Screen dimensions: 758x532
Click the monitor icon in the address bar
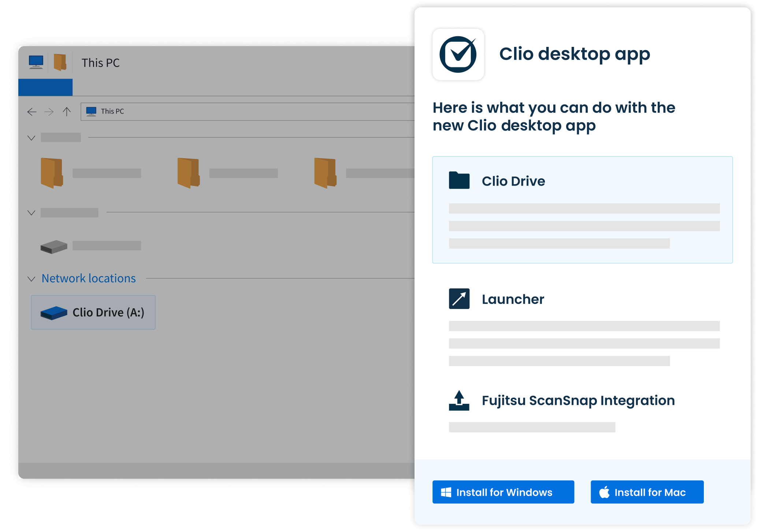(91, 111)
